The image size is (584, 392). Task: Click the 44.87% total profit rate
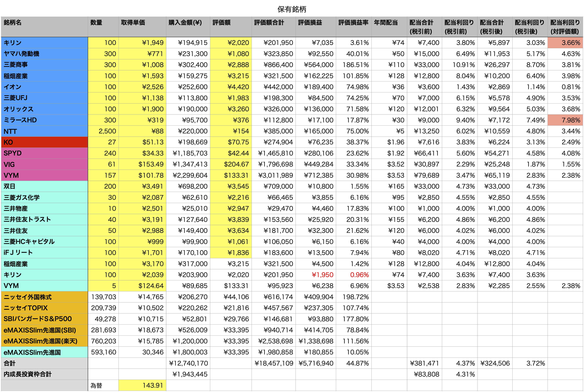pyautogui.click(x=354, y=363)
